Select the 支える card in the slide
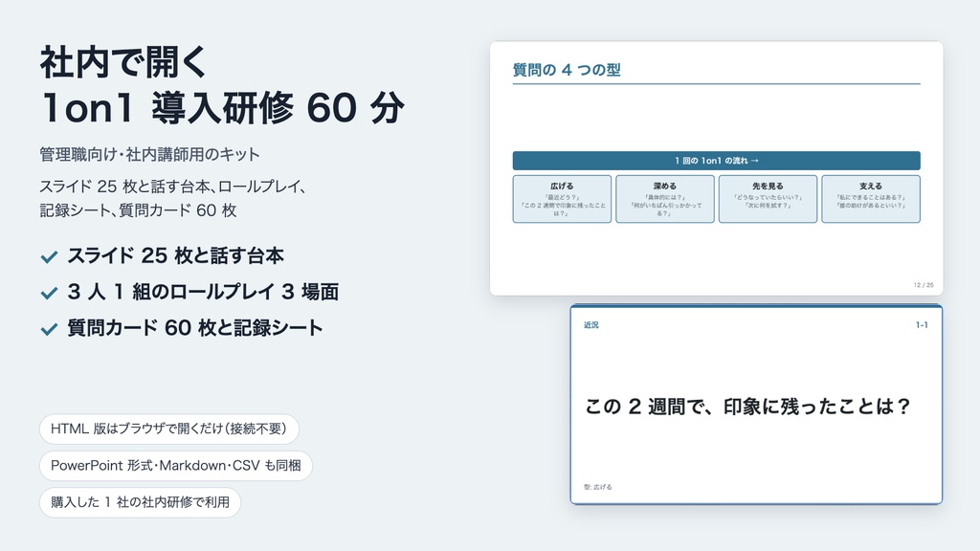This screenshot has height=551, width=980. click(x=871, y=199)
